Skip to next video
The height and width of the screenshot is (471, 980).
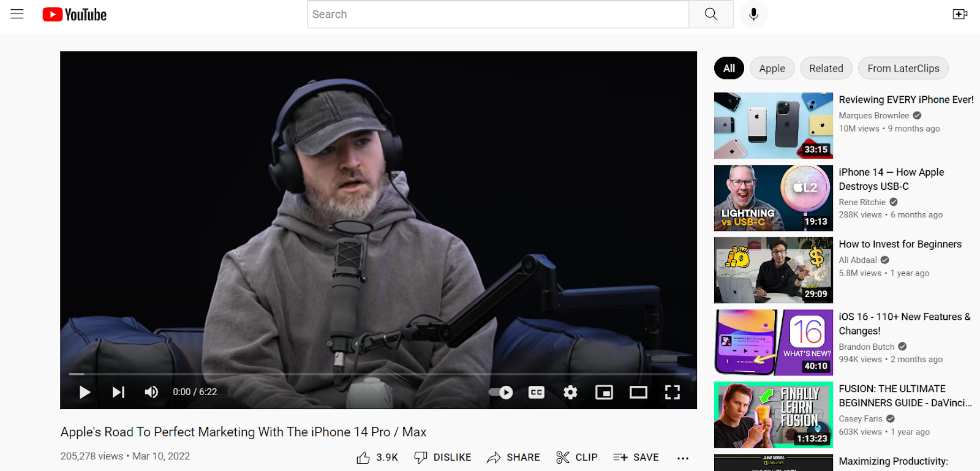pyautogui.click(x=118, y=392)
